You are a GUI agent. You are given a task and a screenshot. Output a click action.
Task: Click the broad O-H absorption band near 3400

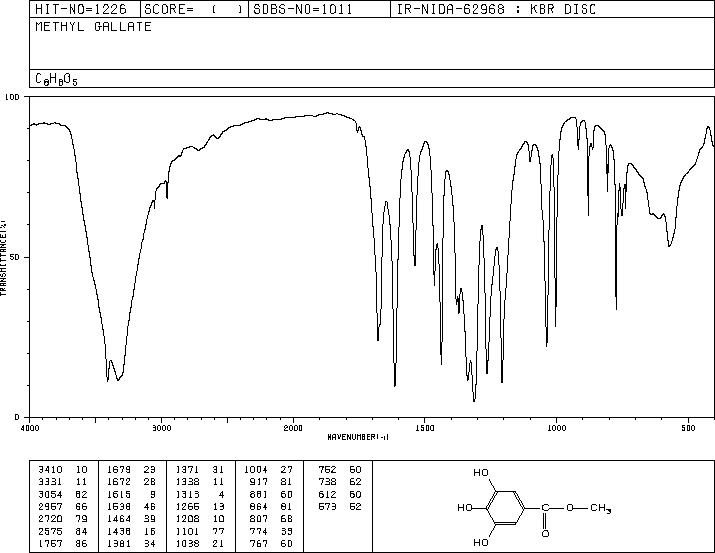click(x=114, y=369)
